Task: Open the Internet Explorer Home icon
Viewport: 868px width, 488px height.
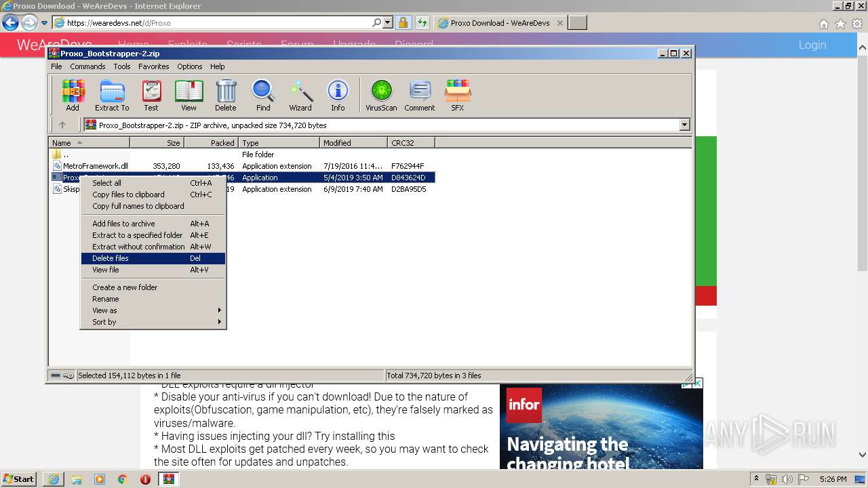Action: pyautogui.click(x=824, y=24)
